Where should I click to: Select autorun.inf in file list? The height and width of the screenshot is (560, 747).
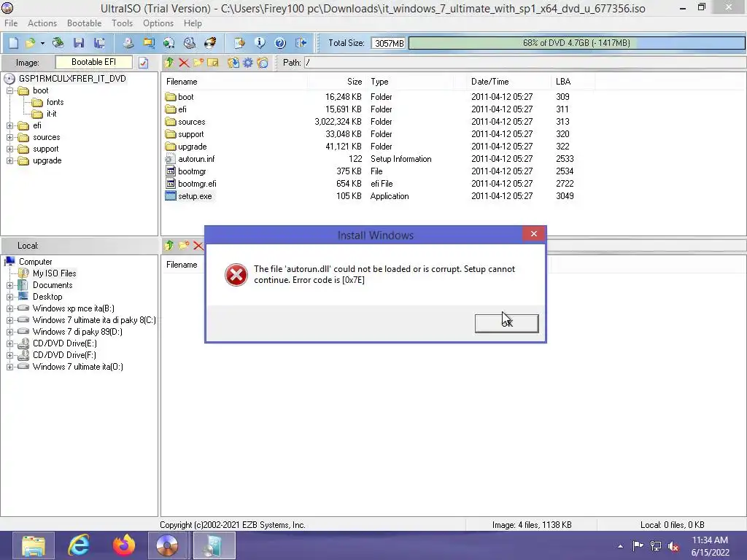coord(196,159)
